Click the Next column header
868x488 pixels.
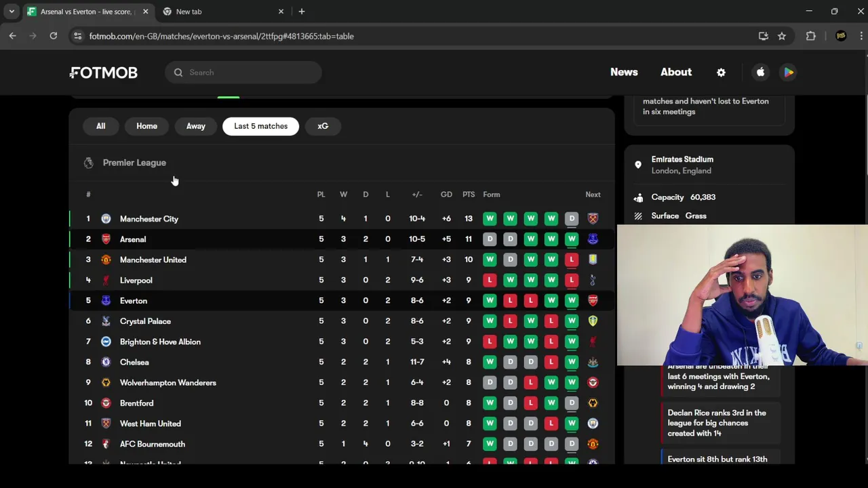click(x=593, y=195)
